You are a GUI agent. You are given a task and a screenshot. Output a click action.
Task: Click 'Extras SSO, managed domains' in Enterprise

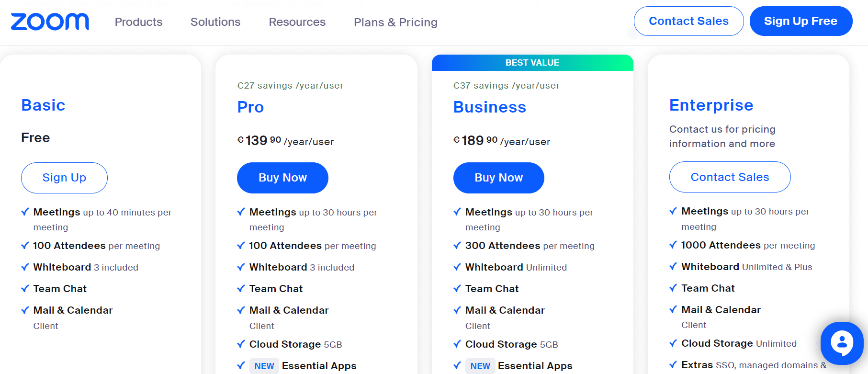point(754,365)
